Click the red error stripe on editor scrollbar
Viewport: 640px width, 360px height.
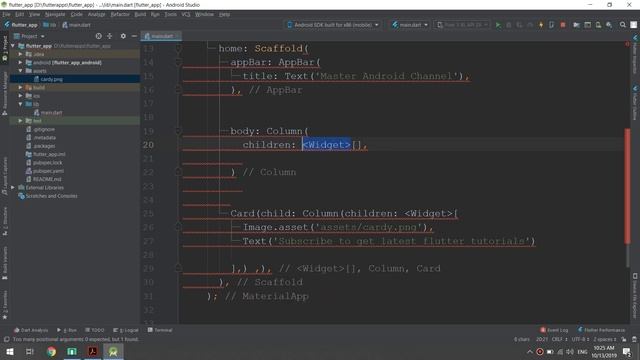click(627, 186)
